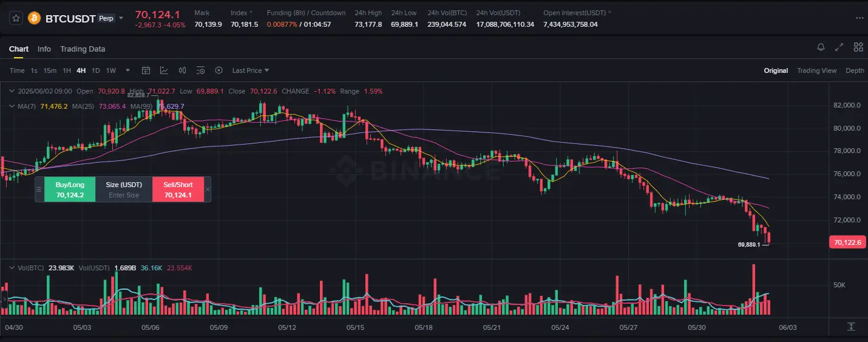Screen dimensions: 868x342
Task: Click the Size (USDT) Enter Size field
Action: coord(124,190)
